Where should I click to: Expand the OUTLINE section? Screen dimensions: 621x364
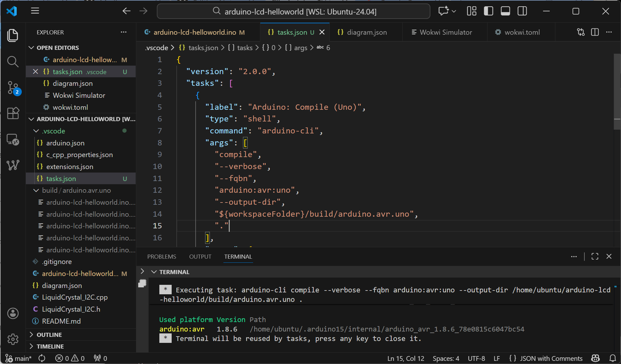pos(49,335)
